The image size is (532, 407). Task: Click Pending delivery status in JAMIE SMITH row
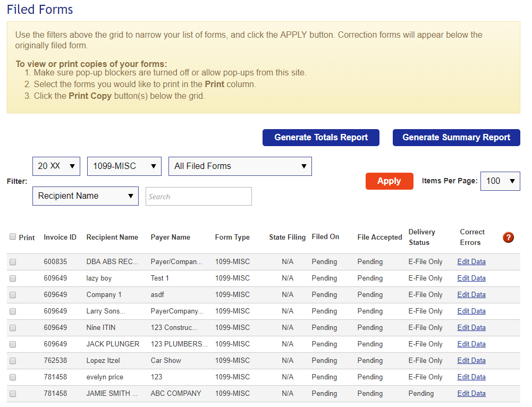point(421,393)
